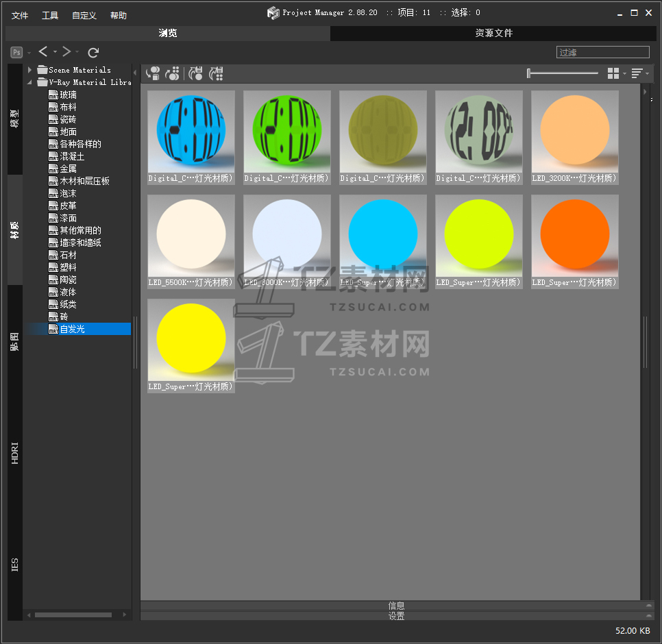Screen dimensions: 662x644
Task: Click the thumbnail grid view icon
Action: 613,73
